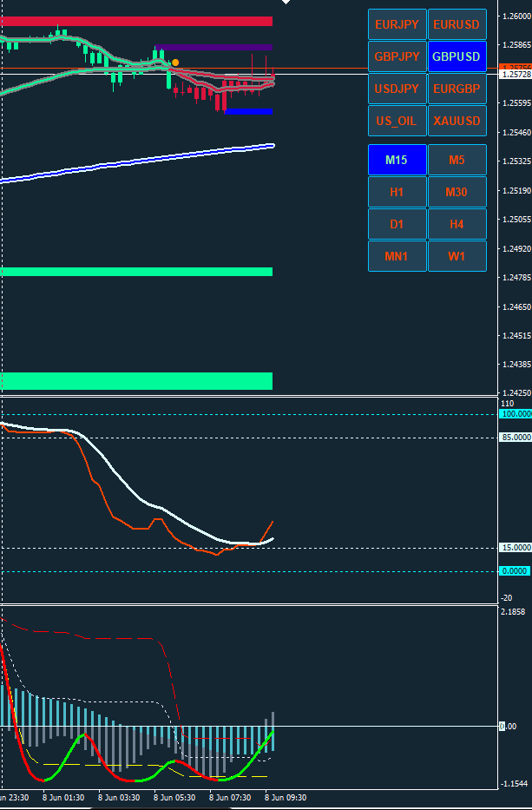Click the current price label 1.25728
The image size is (532, 810).
[516, 75]
